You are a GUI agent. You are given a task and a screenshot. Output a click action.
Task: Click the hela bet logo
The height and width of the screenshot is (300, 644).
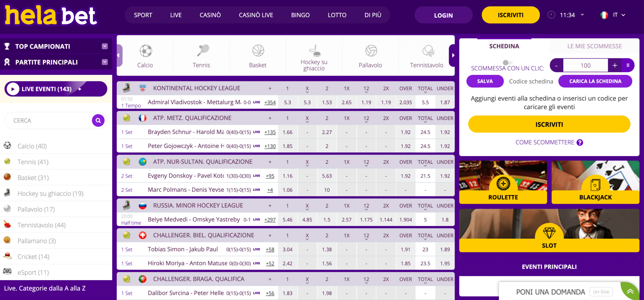coord(51,15)
